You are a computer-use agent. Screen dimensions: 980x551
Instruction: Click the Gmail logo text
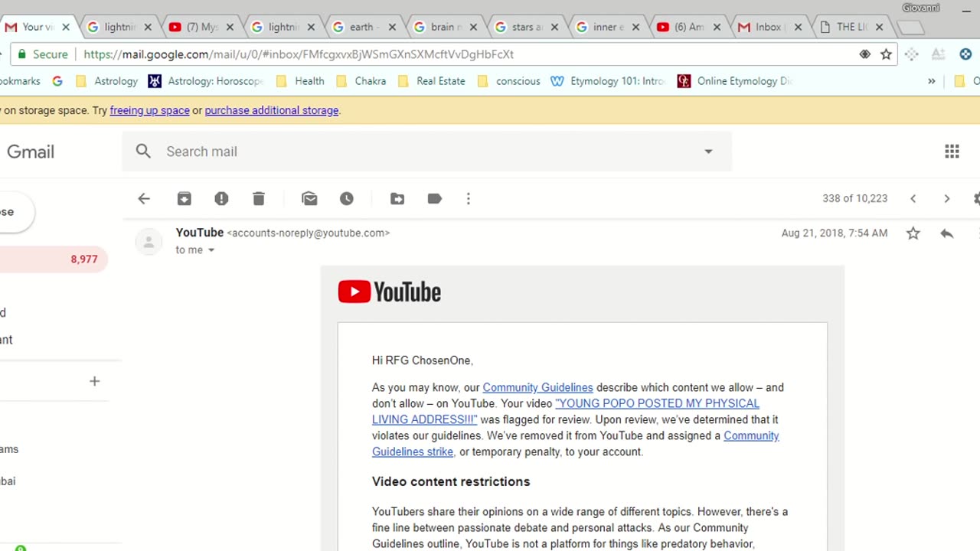click(31, 152)
